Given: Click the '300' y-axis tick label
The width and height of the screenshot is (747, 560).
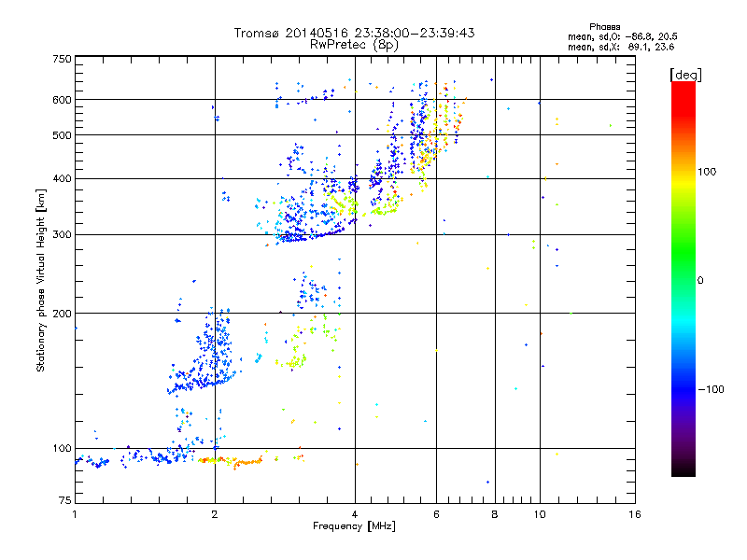Looking at the screenshot, I should click(x=62, y=235).
